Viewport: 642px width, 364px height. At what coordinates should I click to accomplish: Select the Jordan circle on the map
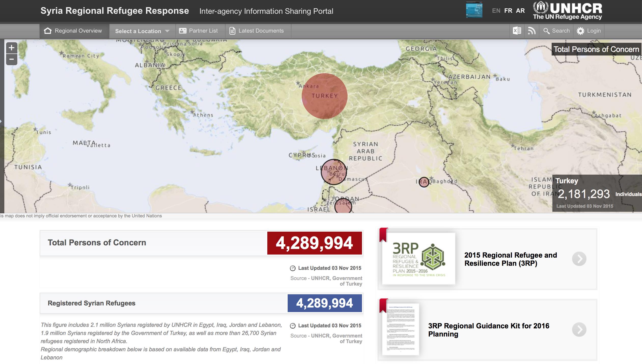click(x=343, y=206)
